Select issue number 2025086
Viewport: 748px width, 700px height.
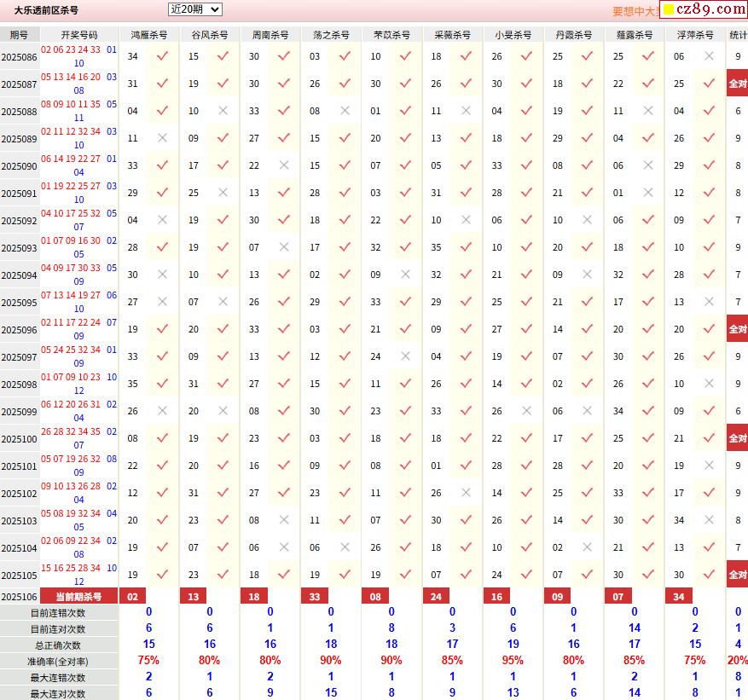tap(19, 57)
